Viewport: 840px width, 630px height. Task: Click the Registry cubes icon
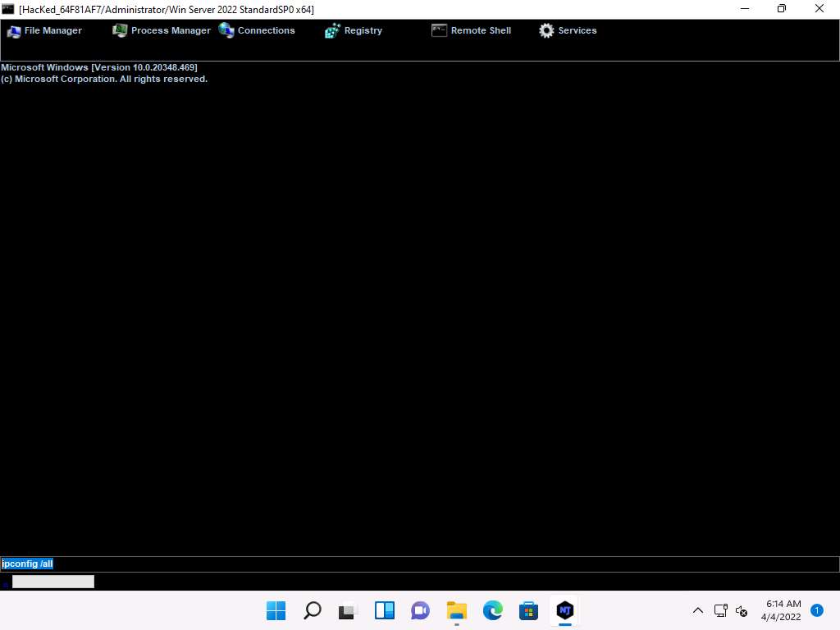(x=332, y=31)
